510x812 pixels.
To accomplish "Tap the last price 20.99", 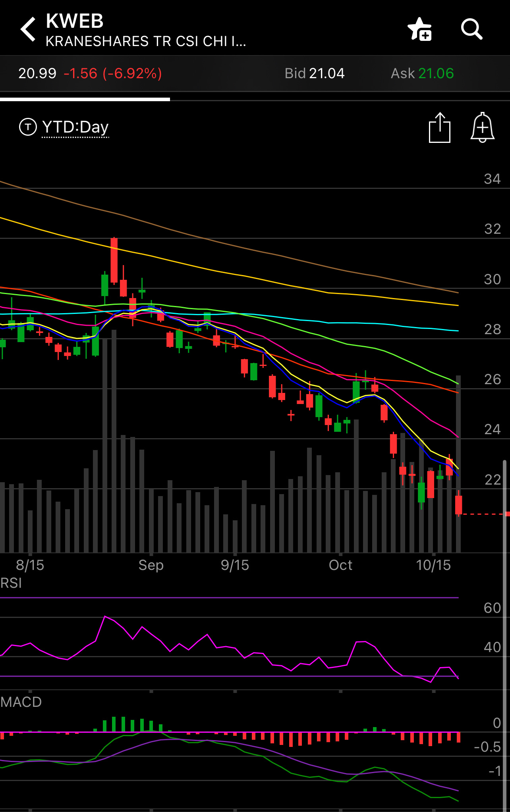I will coord(37,73).
